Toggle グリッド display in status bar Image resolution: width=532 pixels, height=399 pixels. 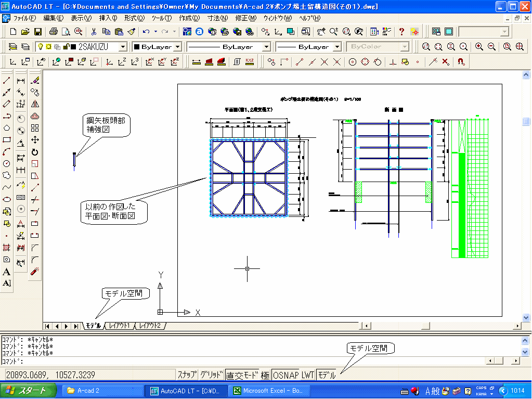(211, 375)
